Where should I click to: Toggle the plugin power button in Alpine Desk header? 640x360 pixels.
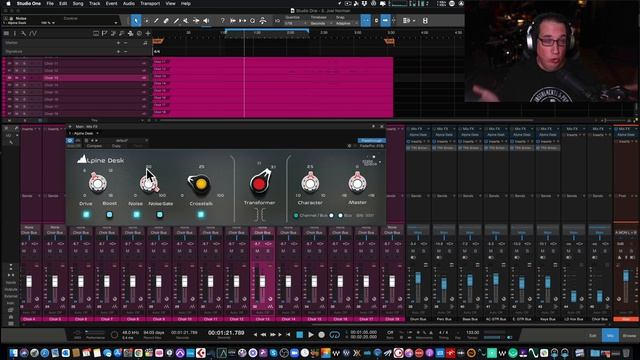tap(70, 140)
